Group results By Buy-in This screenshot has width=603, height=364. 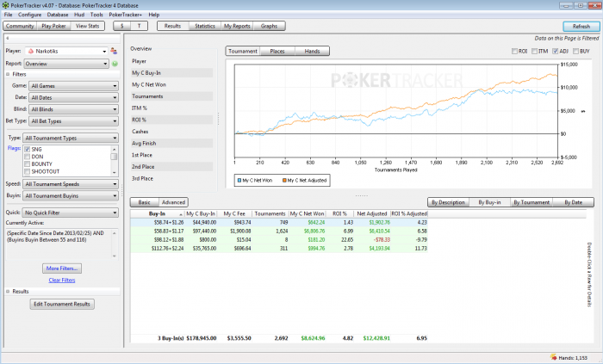489,202
